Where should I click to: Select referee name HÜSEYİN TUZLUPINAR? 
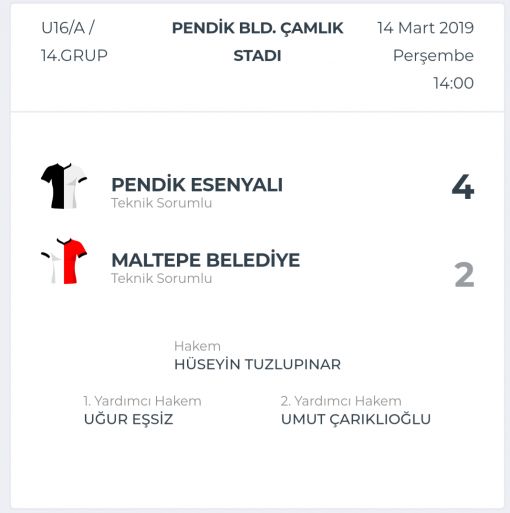[257, 364]
